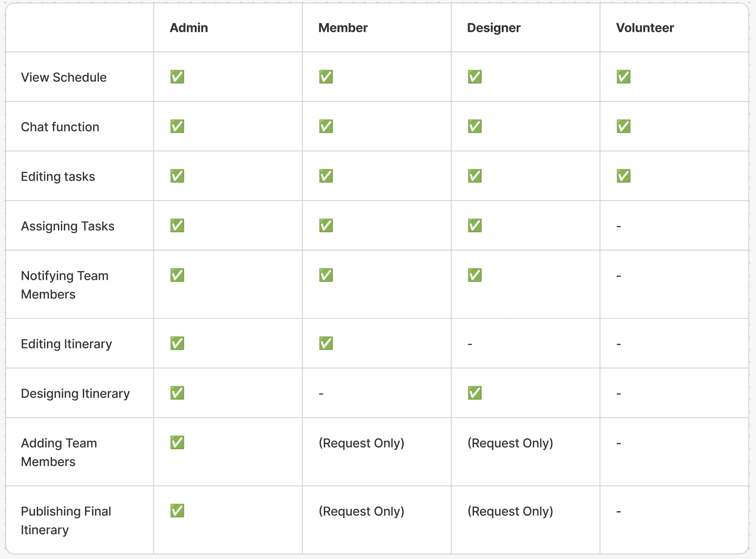Image resolution: width=756 pixels, height=559 pixels.
Task: Click the Notifying Team Members row label
Action: [65, 285]
